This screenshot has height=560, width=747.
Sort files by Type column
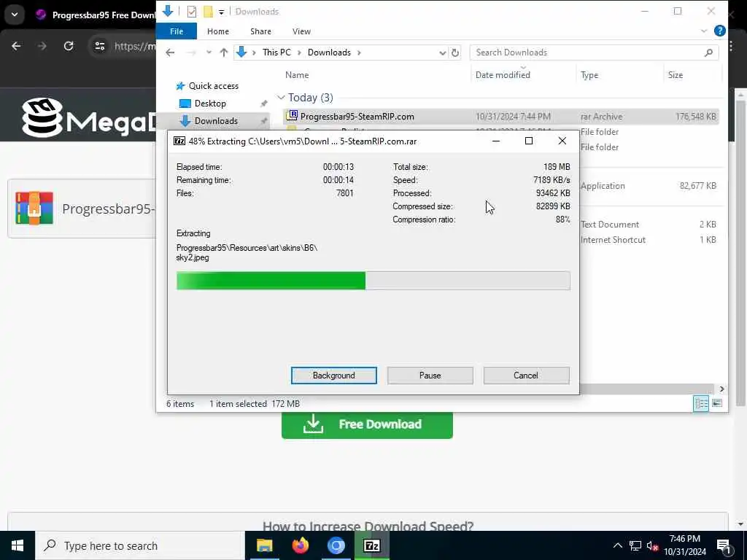click(x=589, y=75)
